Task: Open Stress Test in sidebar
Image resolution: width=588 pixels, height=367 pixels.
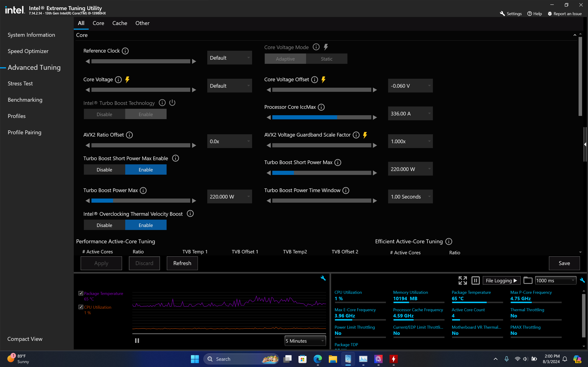Action: coord(20,84)
